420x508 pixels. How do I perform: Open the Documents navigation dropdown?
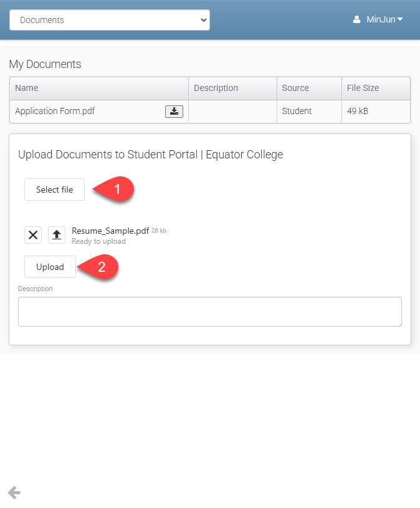[110, 20]
